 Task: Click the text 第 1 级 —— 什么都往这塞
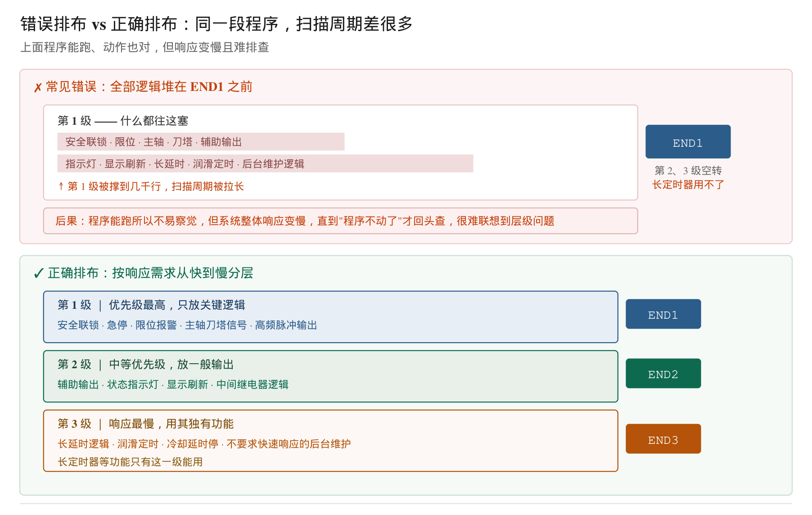pos(123,121)
